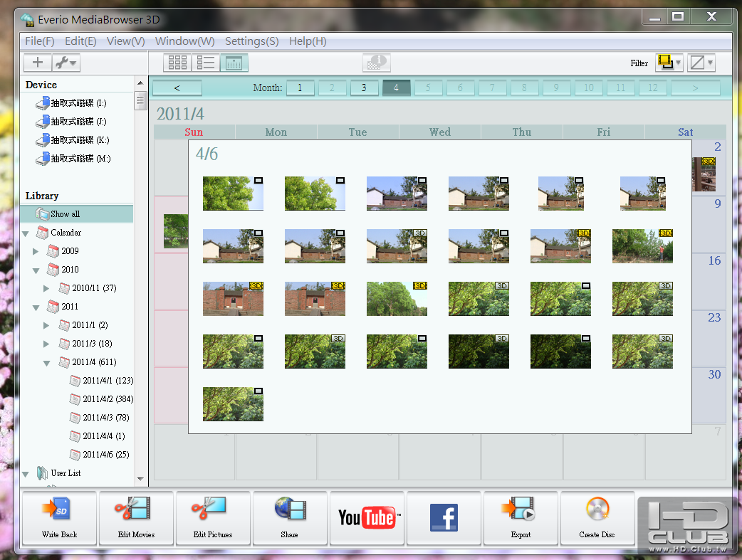Collapse the Calendar tree node
Image resolution: width=742 pixels, height=560 pixels.
tap(26, 233)
